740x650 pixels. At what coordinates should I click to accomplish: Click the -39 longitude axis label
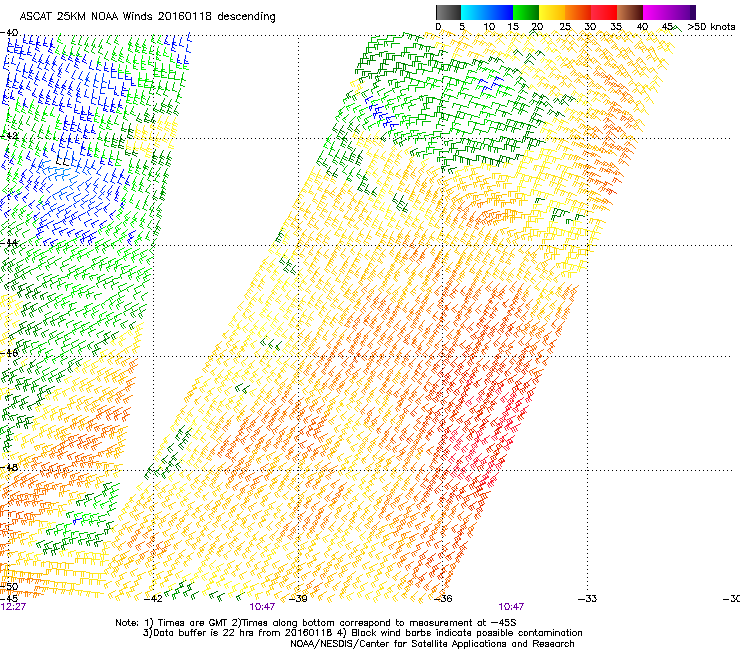click(x=298, y=599)
